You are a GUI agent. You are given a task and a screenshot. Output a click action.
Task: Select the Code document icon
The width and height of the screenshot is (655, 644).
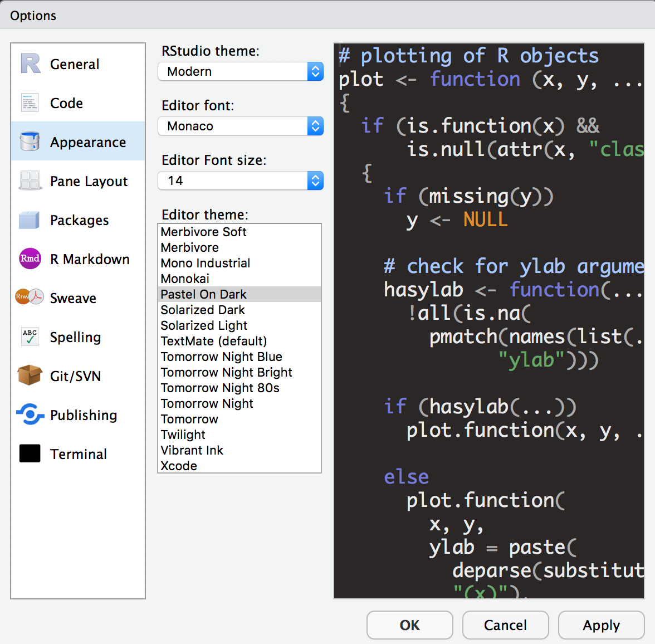pyautogui.click(x=30, y=103)
